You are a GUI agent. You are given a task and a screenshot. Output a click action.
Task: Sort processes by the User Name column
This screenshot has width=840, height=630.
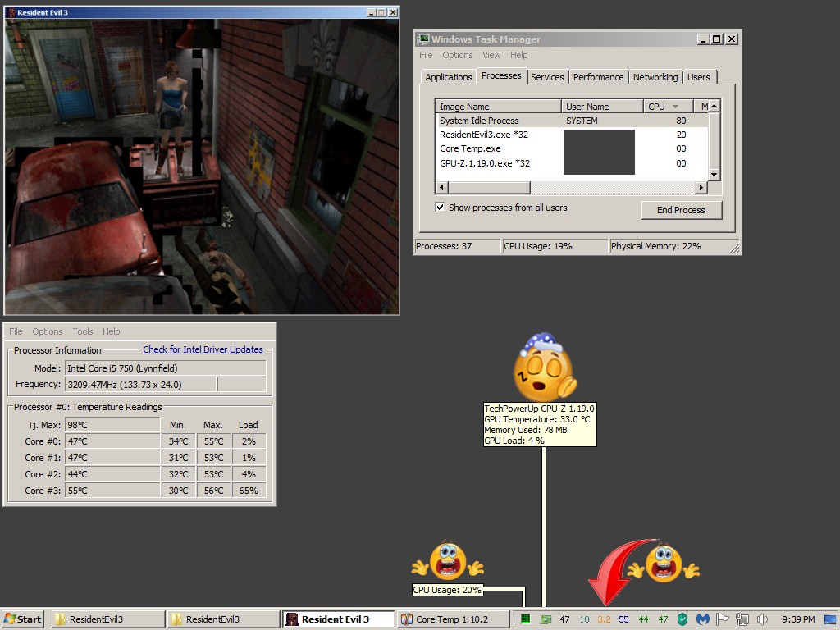(602, 107)
